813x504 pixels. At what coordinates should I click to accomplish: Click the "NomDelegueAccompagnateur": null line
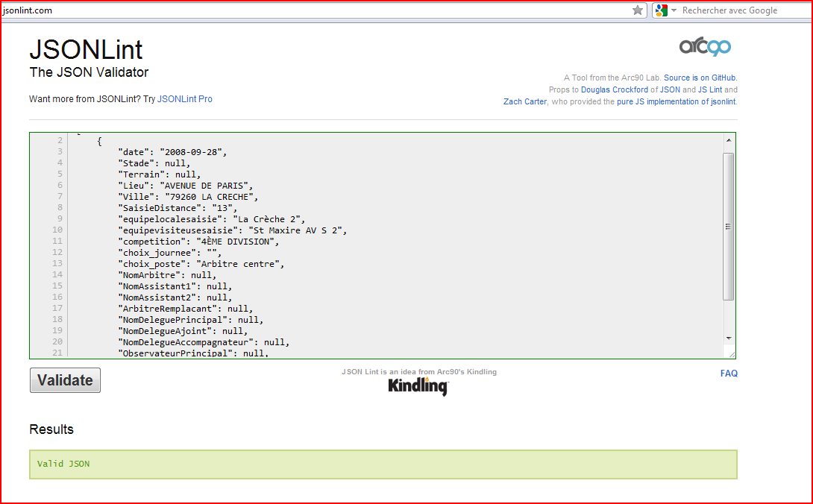tap(204, 342)
